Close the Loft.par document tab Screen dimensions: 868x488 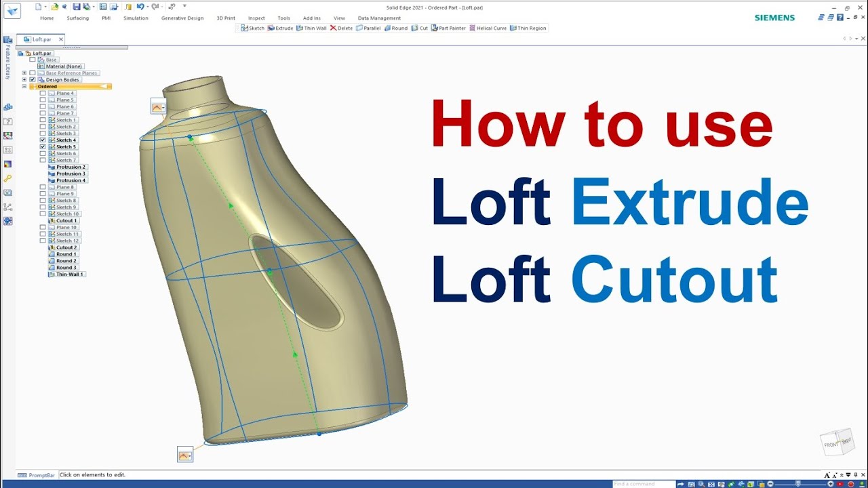pos(60,39)
